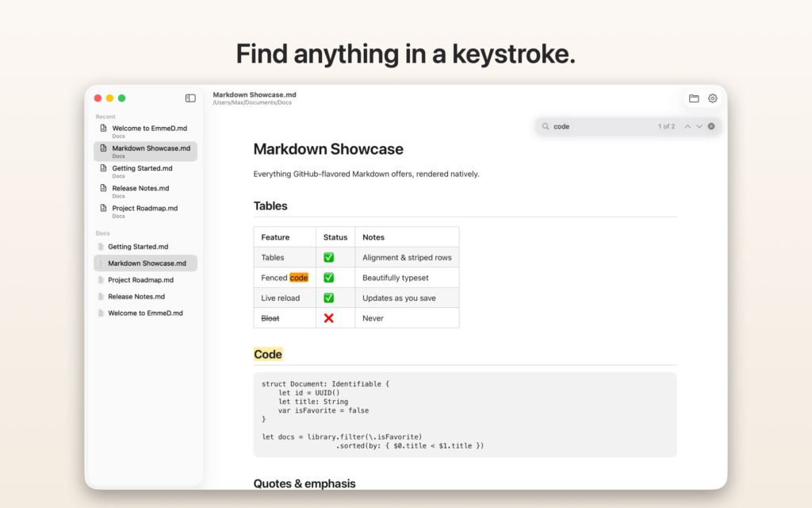Image resolution: width=812 pixels, height=508 pixels.
Task: Click the '1 of 2' match counter
Action: point(666,126)
